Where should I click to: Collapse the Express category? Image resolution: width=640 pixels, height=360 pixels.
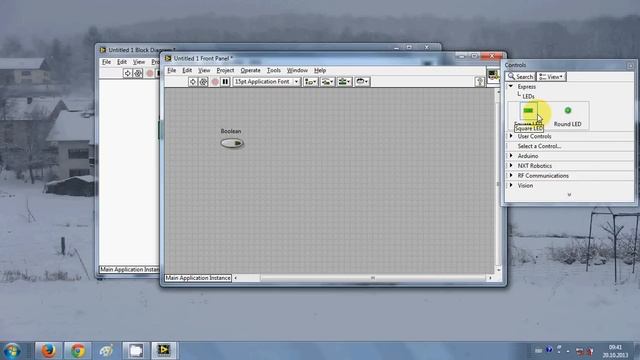click(511, 87)
